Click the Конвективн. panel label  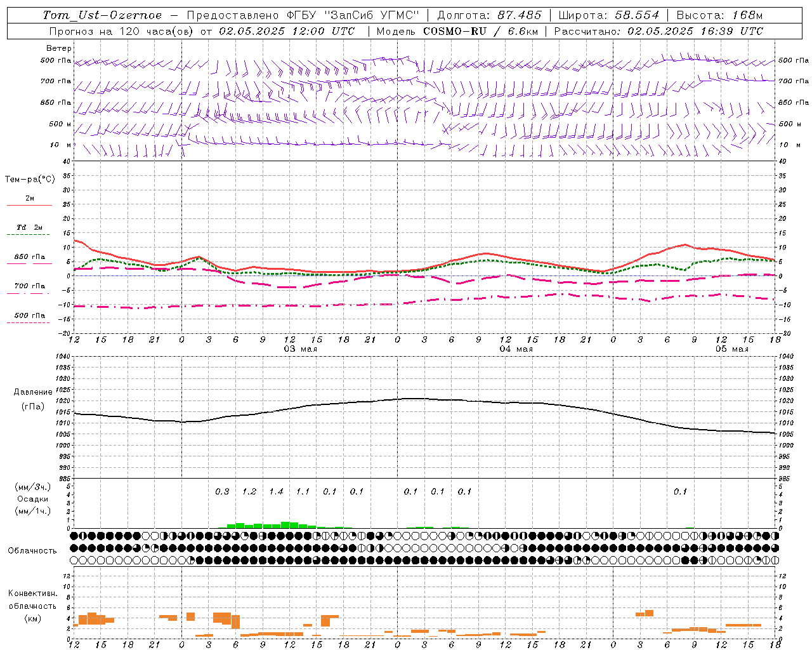pos(32,594)
